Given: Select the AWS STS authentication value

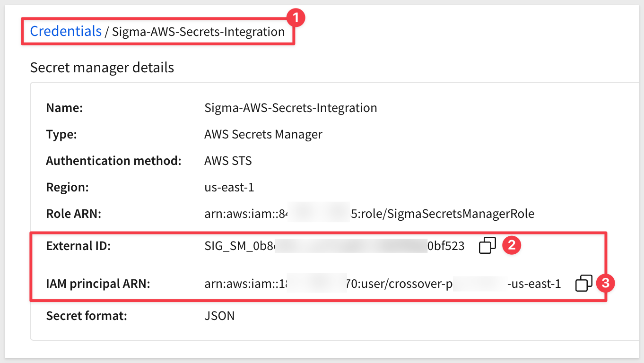Looking at the screenshot, I should tap(228, 161).
